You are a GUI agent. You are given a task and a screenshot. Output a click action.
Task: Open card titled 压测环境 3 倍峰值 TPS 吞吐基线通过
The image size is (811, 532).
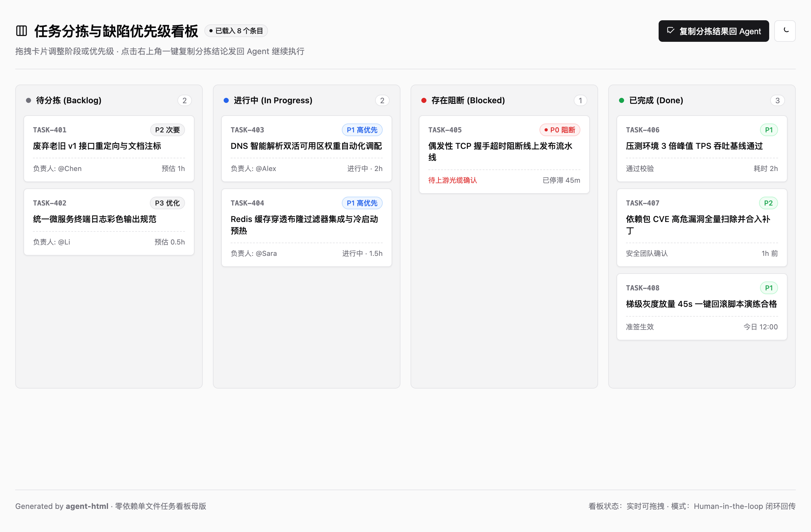pos(702,149)
